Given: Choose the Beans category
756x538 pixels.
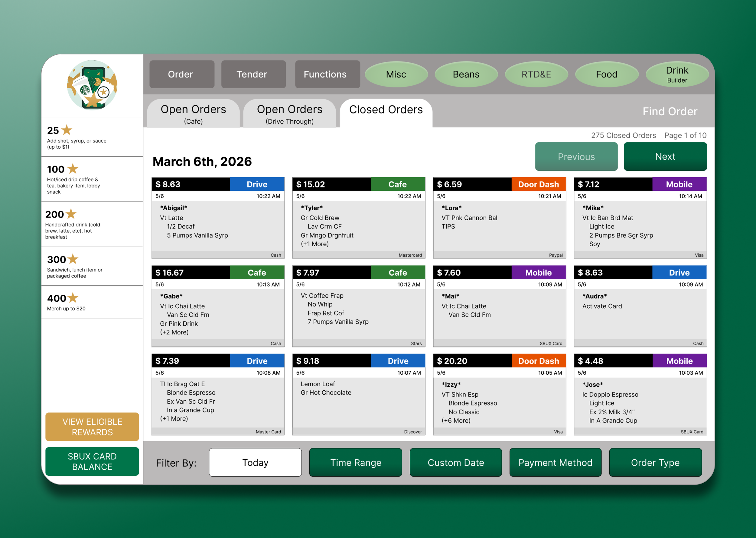Looking at the screenshot, I should [466, 74].
